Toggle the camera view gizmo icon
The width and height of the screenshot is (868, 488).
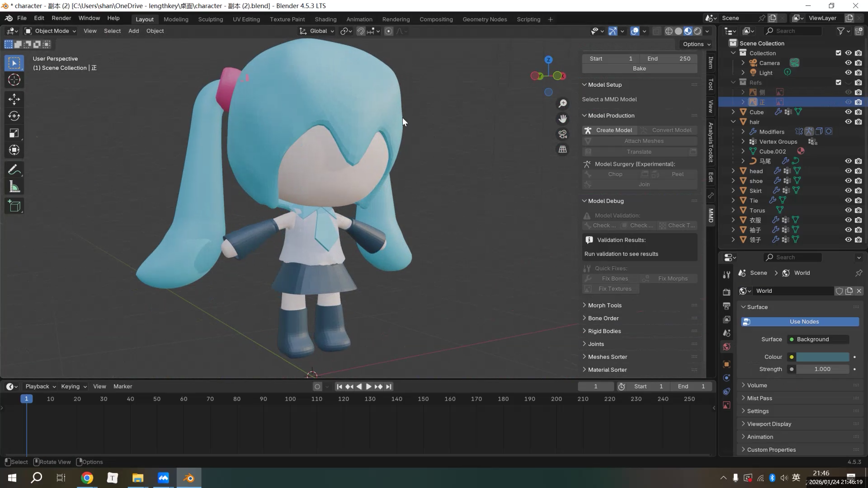tap(562, 134)
